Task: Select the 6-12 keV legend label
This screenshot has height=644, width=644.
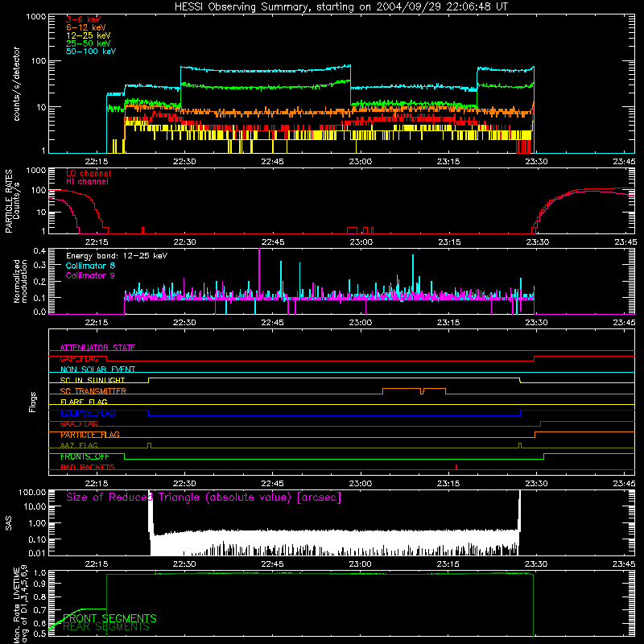Action: click(x=86, y=27)
